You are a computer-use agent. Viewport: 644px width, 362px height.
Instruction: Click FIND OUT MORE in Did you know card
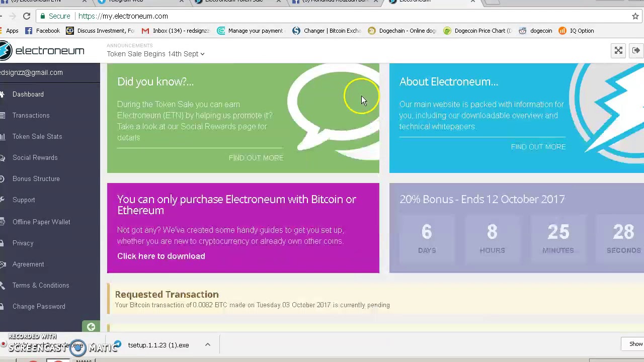pyautogui.click(x=256, y=158)
